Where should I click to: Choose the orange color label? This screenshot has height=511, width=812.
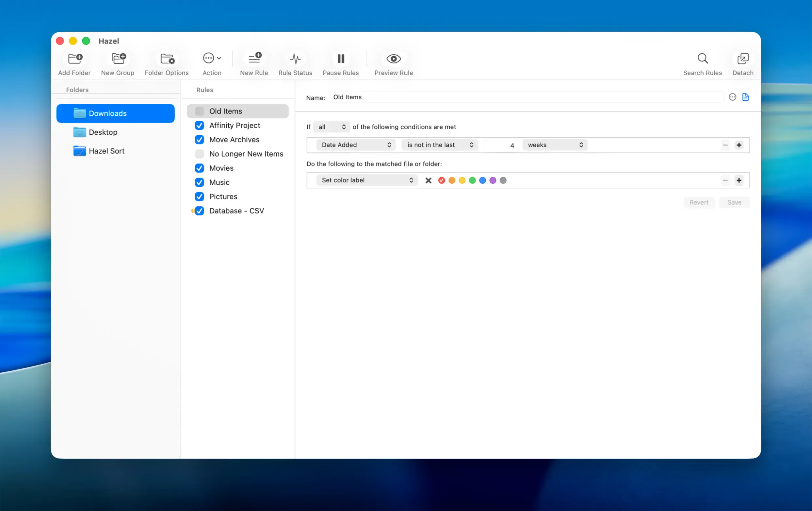(452, 180)
